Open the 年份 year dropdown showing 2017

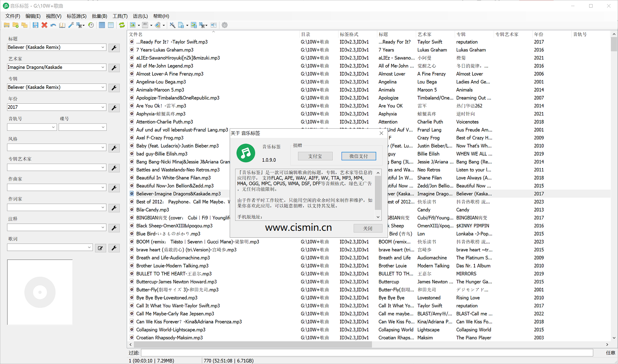click(x=103, y=107)
